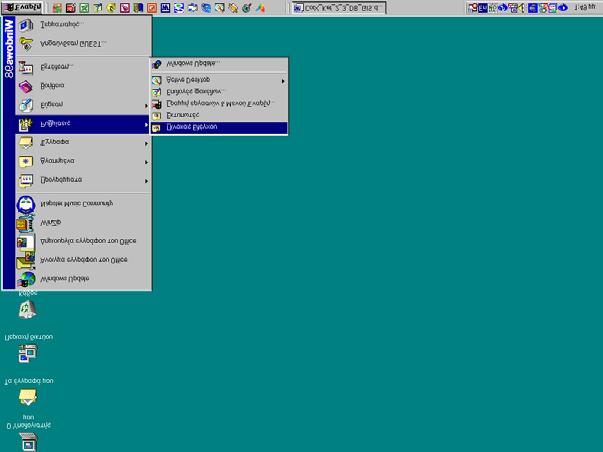The height and width of the screenshot is (452, 603).
Task: Launch Napster Music Community from Start menu
Action: (x=83, y=204)
